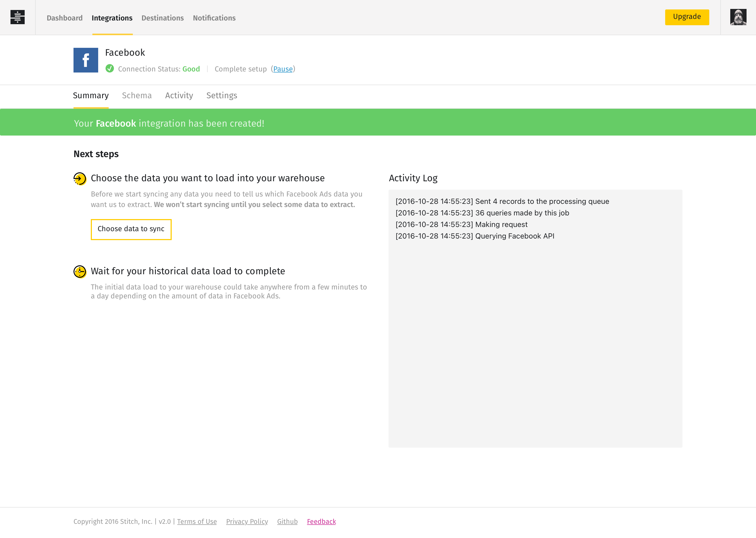Switch to the Summary tab
The image size is (756, 538).
coord(91,96)
